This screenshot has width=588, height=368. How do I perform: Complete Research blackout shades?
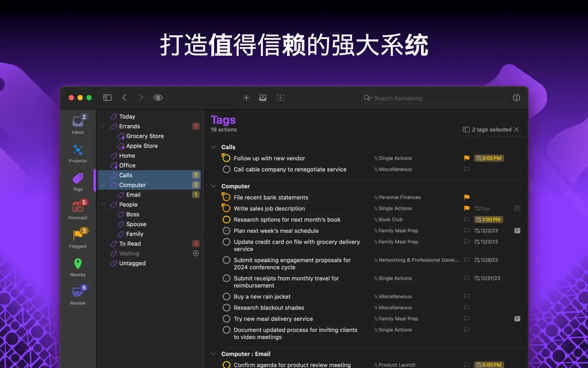pos(226,308)
